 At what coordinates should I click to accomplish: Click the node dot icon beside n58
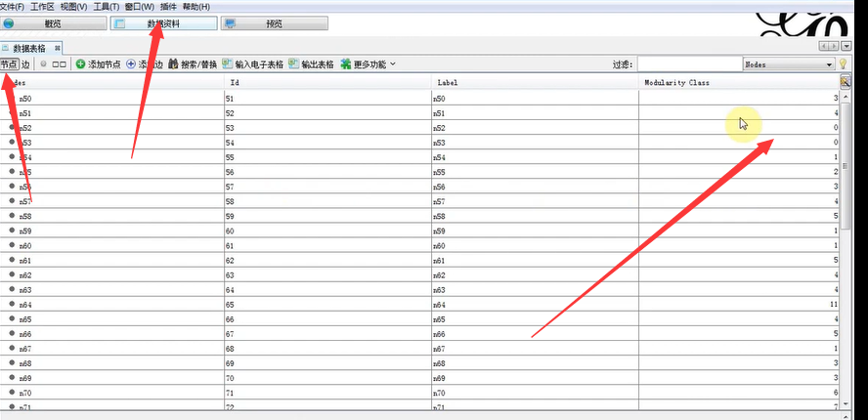point(12,215)
